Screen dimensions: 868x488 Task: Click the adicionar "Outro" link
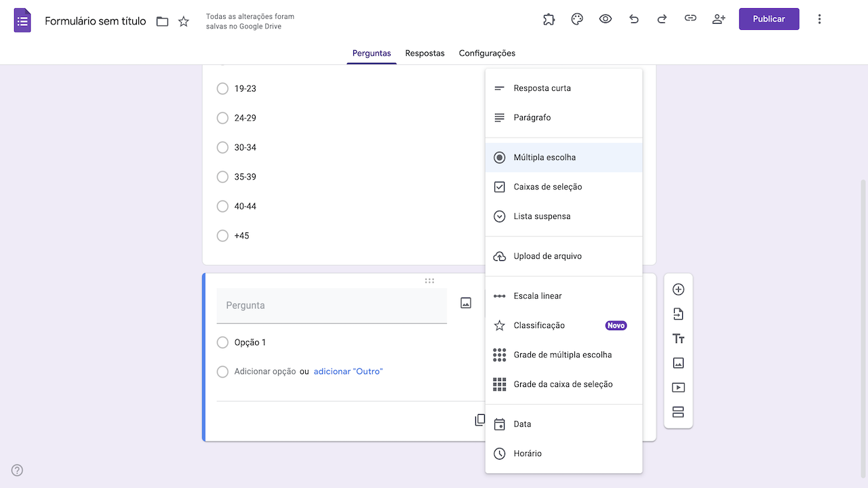(x=348, y=371)
